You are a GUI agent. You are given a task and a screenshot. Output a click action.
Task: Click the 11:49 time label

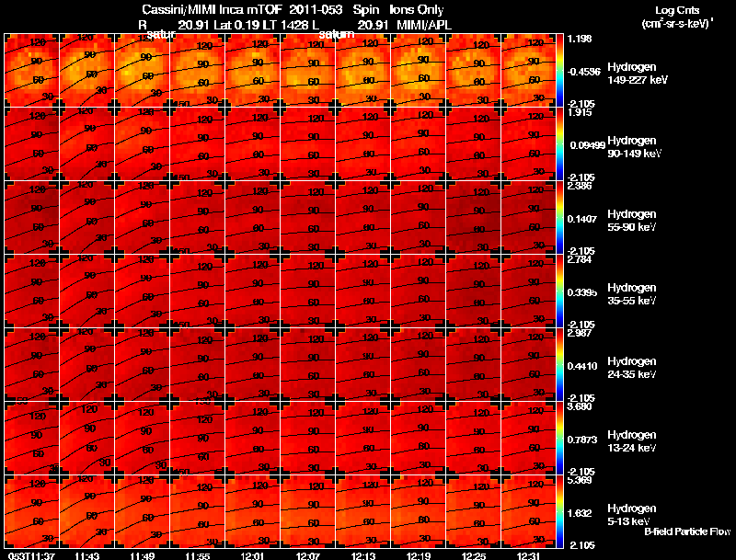143,556
